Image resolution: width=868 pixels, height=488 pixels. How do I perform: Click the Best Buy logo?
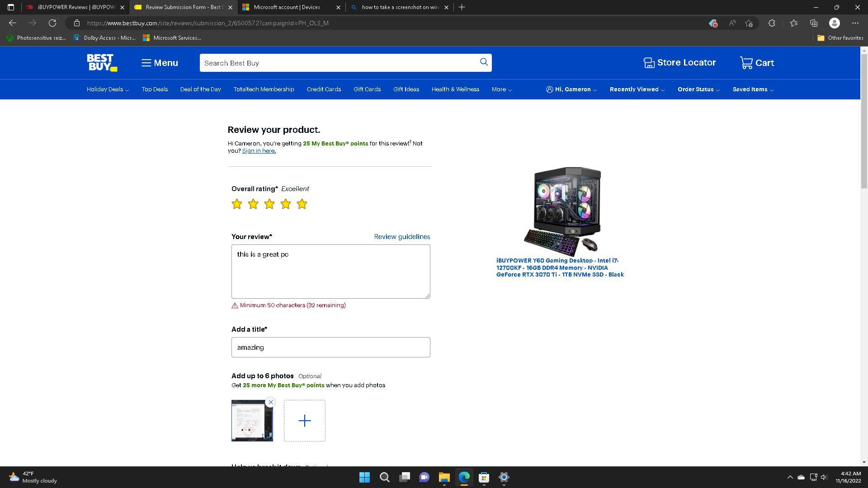tap(101, 63)
